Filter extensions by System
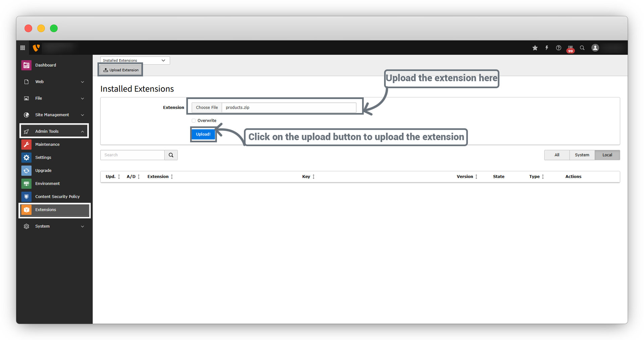 coord(582,155)
